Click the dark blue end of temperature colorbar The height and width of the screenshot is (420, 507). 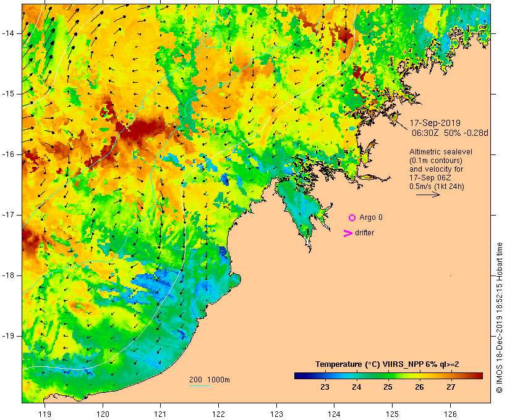tap(298, 376)
